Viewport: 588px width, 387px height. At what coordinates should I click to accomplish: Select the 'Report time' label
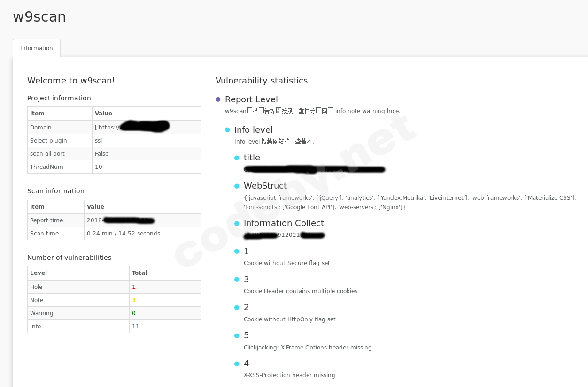46,220
